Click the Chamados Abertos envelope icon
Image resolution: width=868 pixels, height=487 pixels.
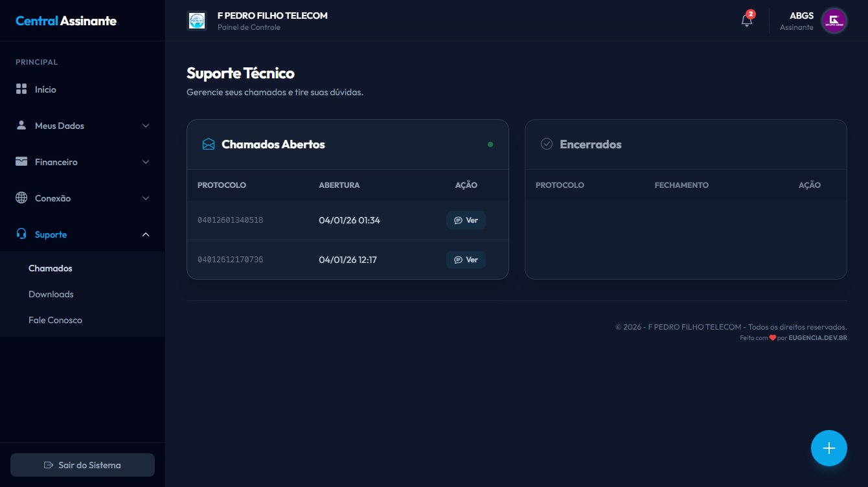[208, 144]
